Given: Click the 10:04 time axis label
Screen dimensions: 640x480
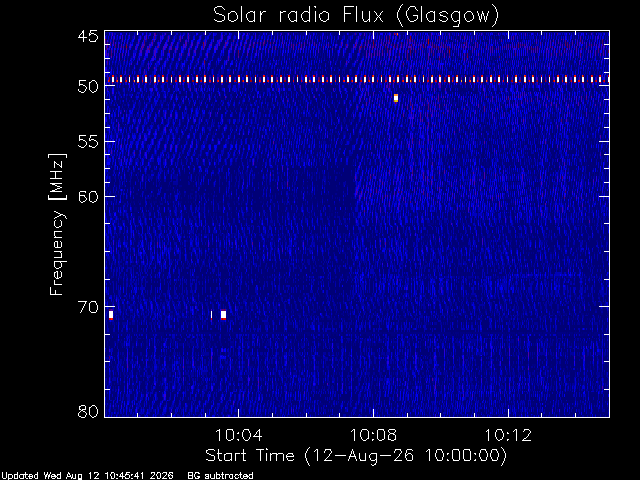Looking at the screenshot, I should (238, 435).
